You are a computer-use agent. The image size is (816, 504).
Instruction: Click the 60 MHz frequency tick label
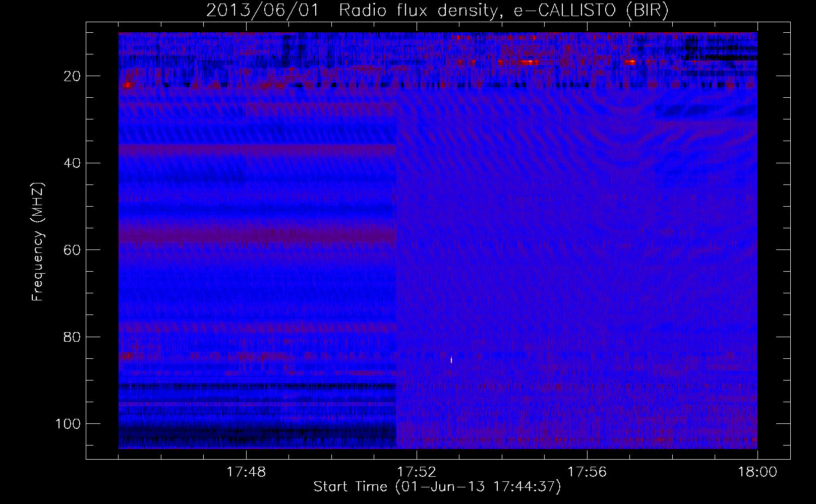pos(72,250)
